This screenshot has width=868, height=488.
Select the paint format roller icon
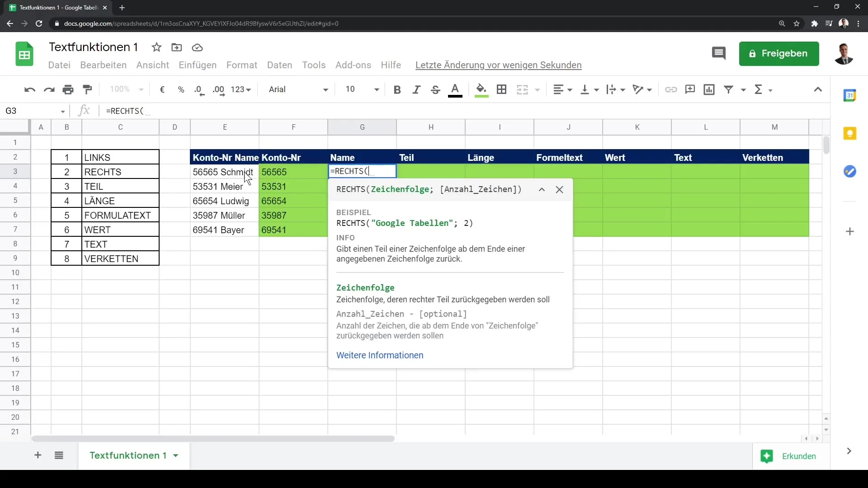click(x=87, y=89)
